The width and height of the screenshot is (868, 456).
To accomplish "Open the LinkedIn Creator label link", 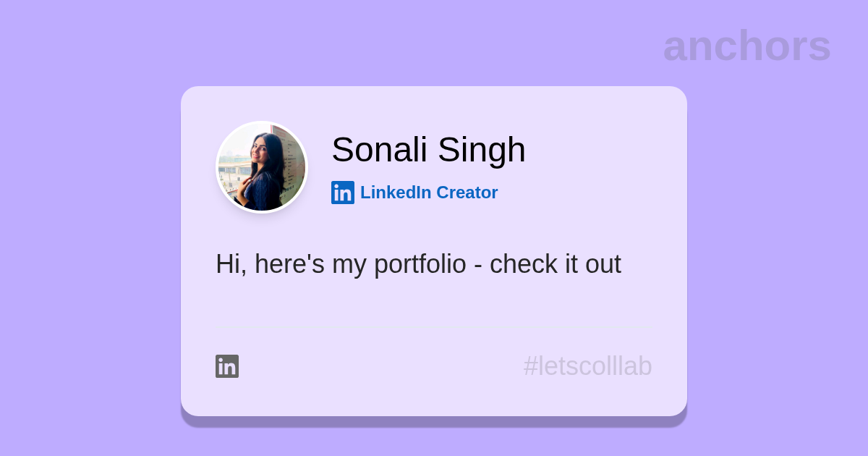I will [x=428, y=193].
